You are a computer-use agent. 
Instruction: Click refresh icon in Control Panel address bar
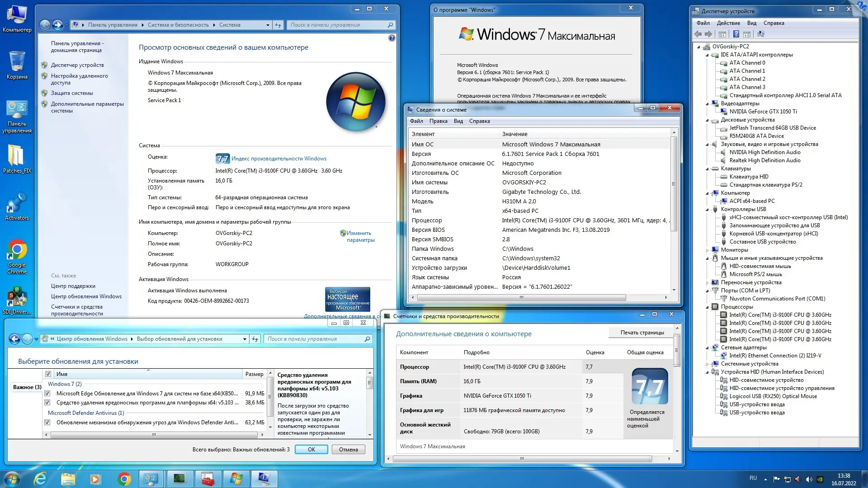tap(278, 25)
